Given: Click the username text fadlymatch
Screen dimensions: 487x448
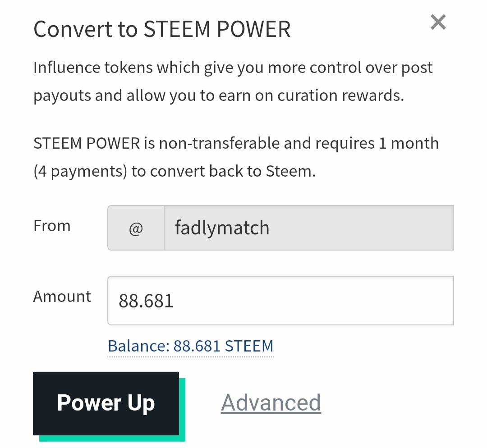Looking at the screenshot, I should tap(222, 228).
